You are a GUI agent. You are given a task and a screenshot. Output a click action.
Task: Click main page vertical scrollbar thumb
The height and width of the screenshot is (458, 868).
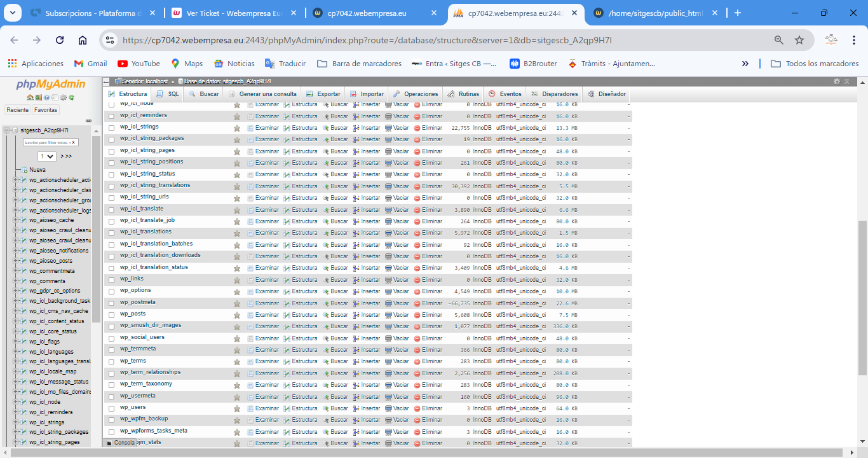(x=862, y=298)
